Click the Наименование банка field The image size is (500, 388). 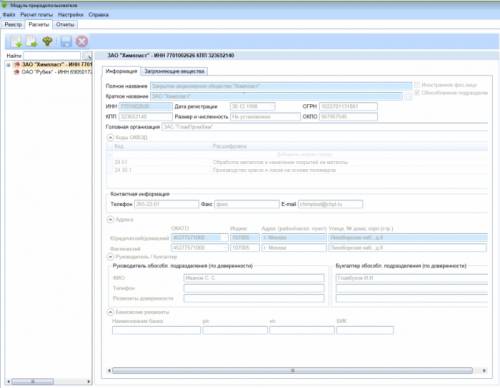156,330
